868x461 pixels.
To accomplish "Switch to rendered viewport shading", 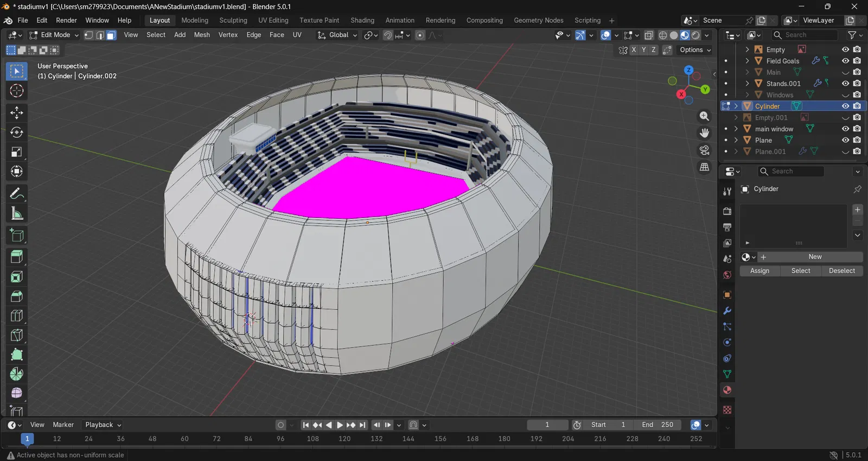I will click(x=696, y=35).
